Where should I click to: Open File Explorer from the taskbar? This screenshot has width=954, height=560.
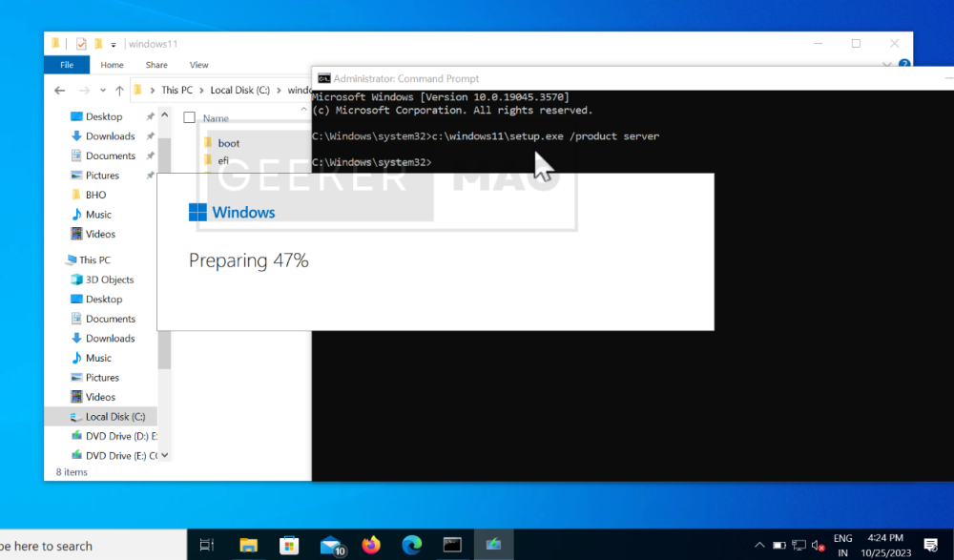248,545
